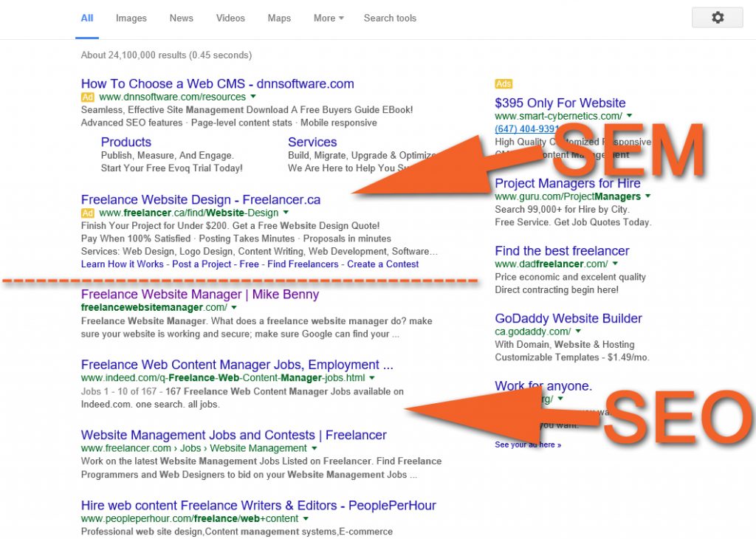The width and height of the screenshot is (756, 539).
Task: Follow the 'Find Freelancers' sitelink
Action: tap(303, 264)
